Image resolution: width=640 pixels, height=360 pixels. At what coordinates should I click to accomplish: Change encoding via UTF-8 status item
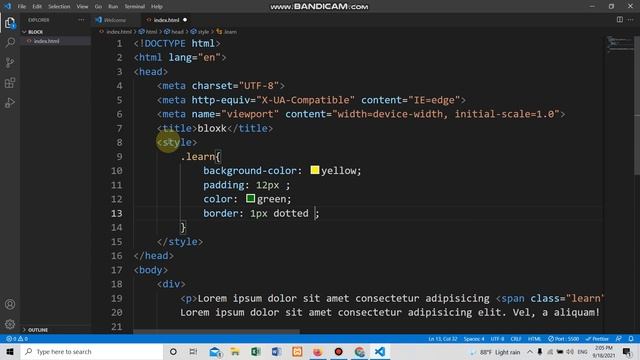pyautogui.click(x=497, y=339)
